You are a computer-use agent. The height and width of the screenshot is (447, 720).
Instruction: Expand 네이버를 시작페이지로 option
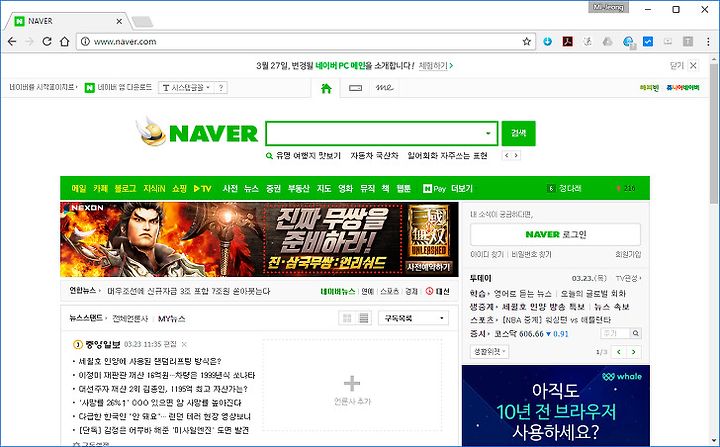pyautogui.click(x=44, y=87)
